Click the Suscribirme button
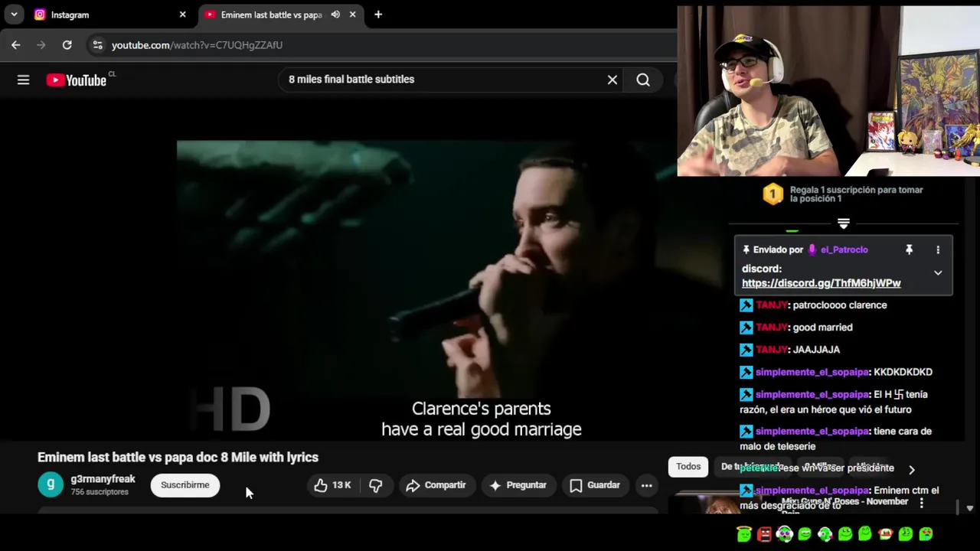The width and height of the screenshot is (980, 551). 185,485
